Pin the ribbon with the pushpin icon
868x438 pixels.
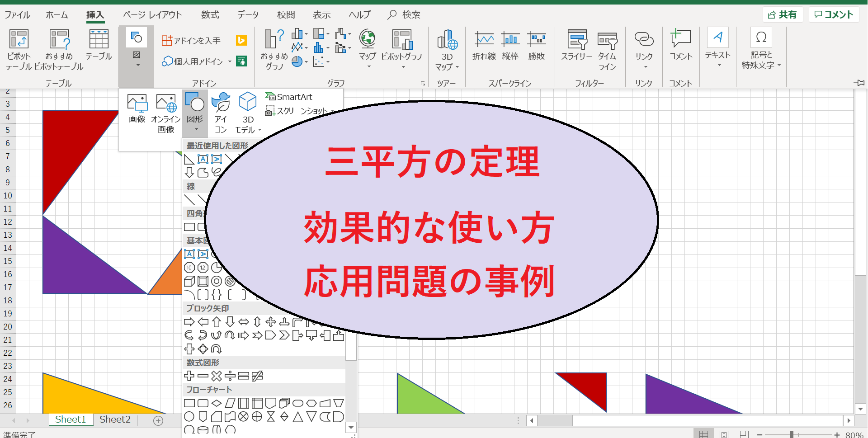[x=859, y=83]
